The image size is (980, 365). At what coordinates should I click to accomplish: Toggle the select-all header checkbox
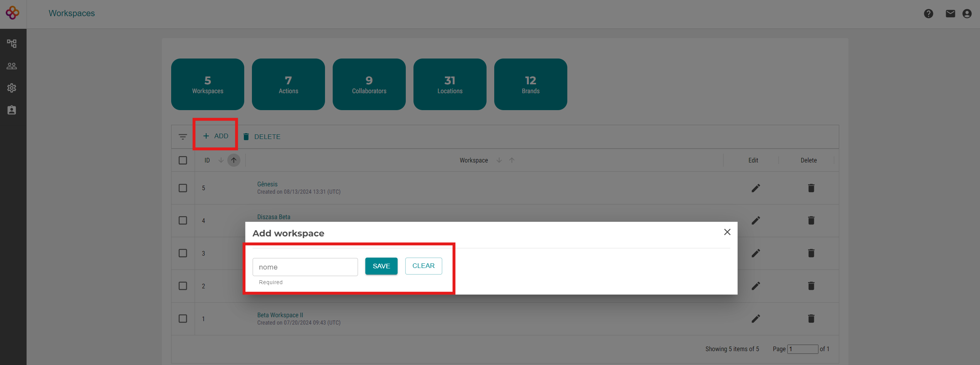tap(183, 160)
